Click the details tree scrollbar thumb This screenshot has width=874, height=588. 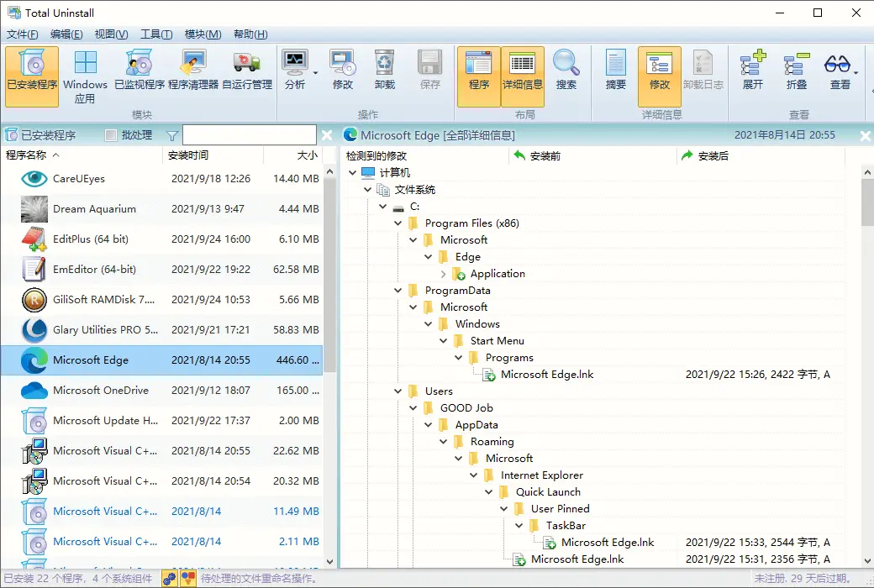point(867,203)
